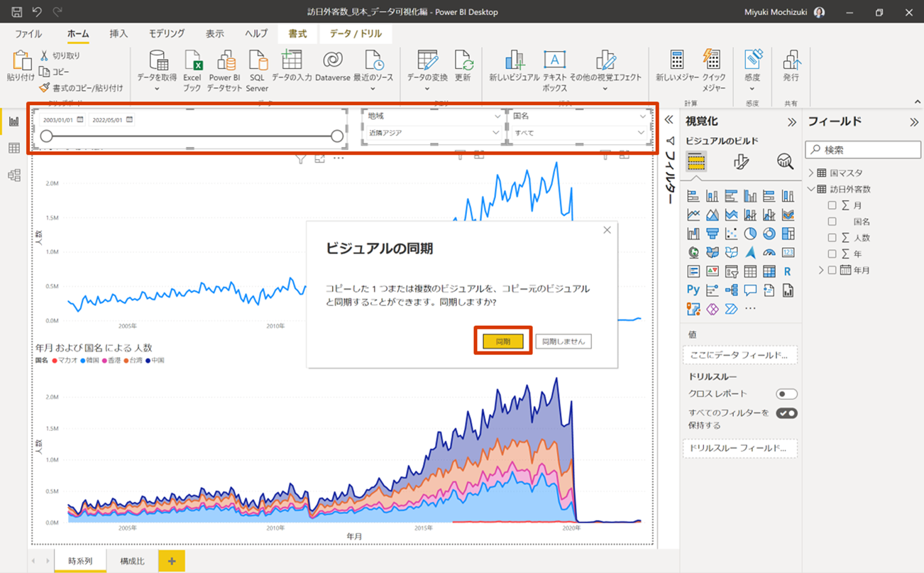This screenshot has width=924, height=573.
Task: Switch to the 書式 ribbon tab
Action: coord(297,33)
